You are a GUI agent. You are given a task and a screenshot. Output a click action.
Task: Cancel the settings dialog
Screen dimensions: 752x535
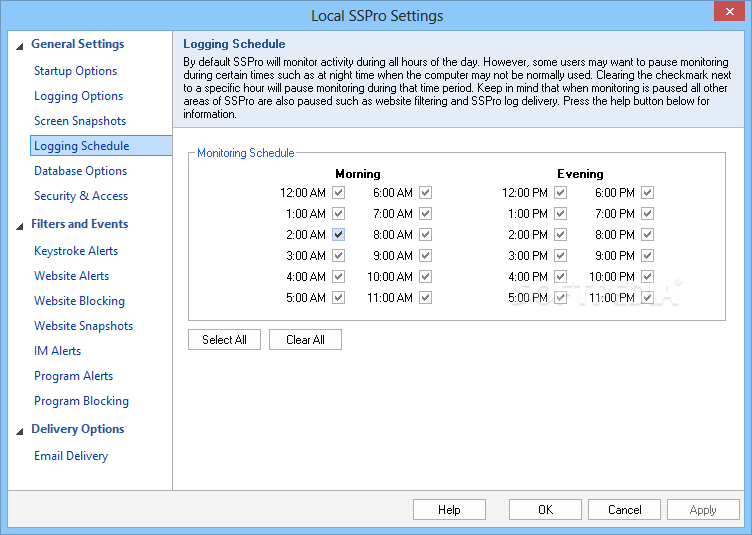(624, 510)
